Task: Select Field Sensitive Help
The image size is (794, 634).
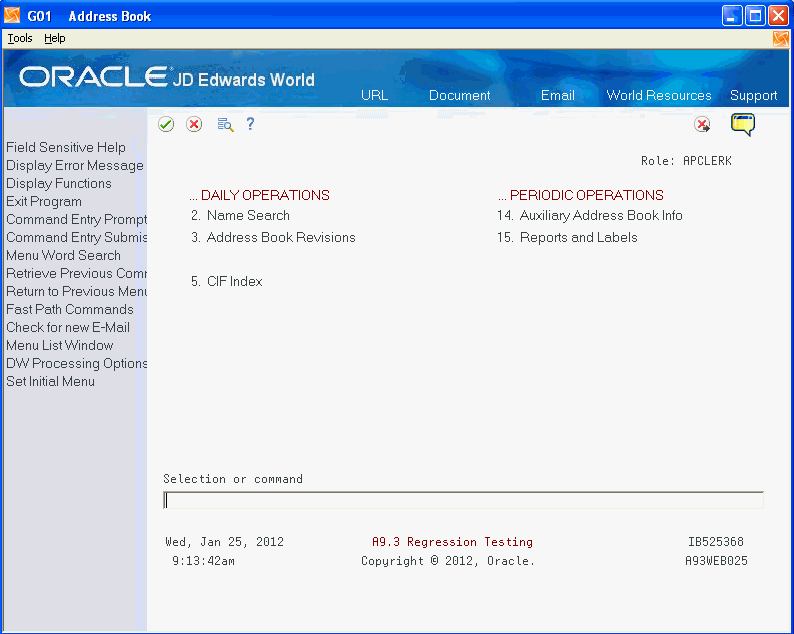Action: pyautogui.click(x=66, y=147)
